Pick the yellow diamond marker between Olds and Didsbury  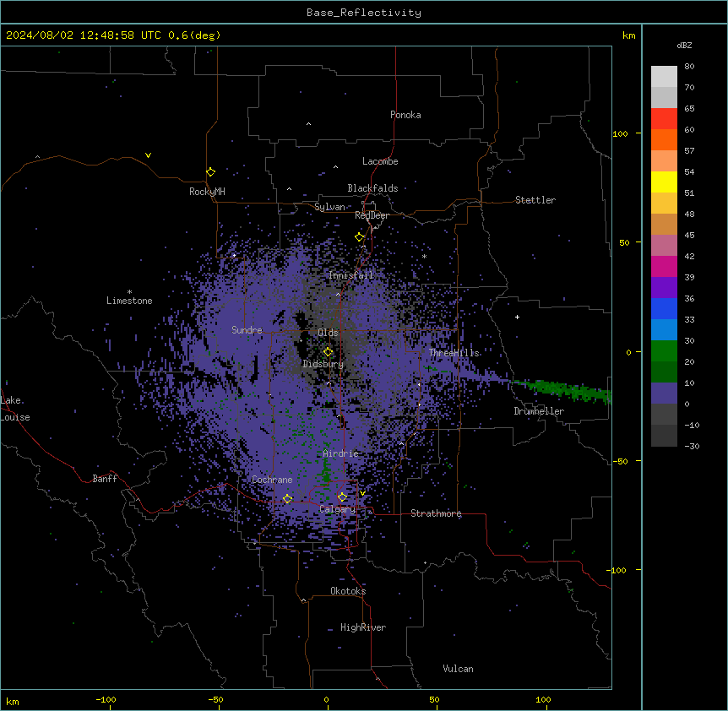pos(328,352)
